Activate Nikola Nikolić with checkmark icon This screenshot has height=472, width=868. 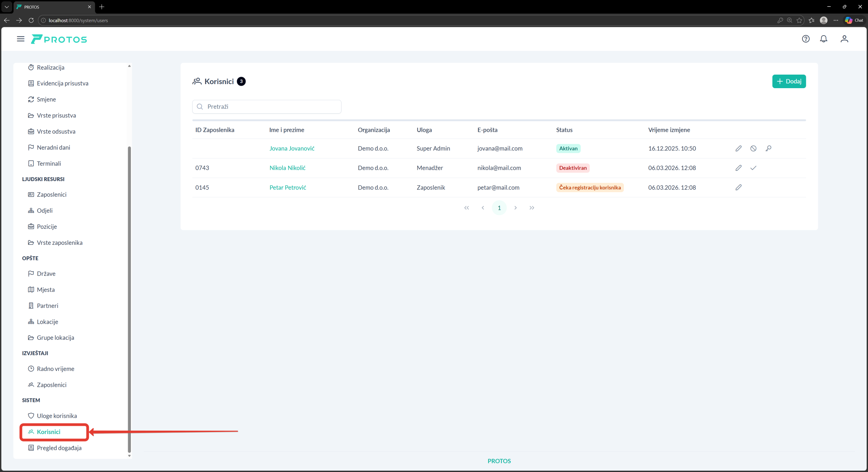click(753, 168)
